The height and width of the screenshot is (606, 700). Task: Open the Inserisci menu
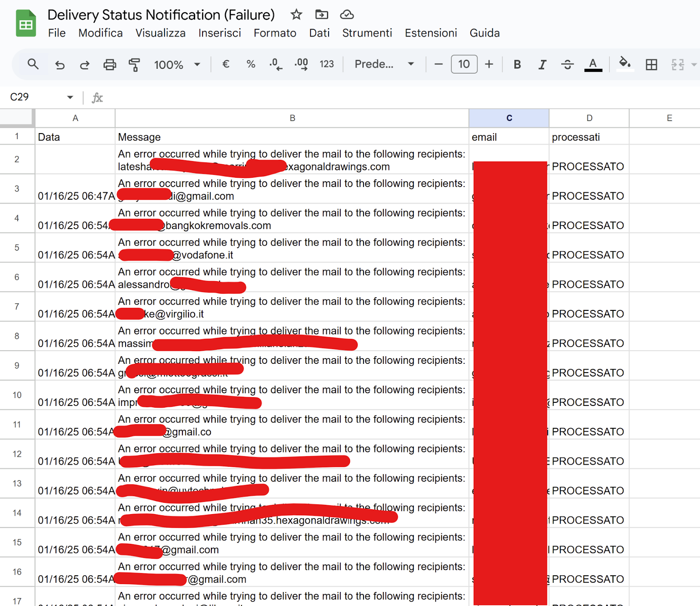(220, 33)
